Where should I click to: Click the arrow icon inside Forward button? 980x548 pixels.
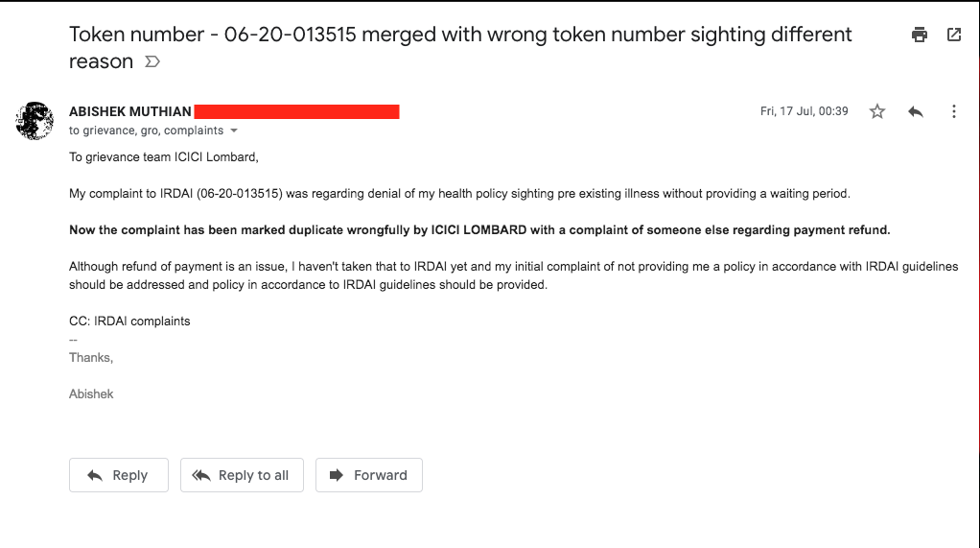pos(337,475)
